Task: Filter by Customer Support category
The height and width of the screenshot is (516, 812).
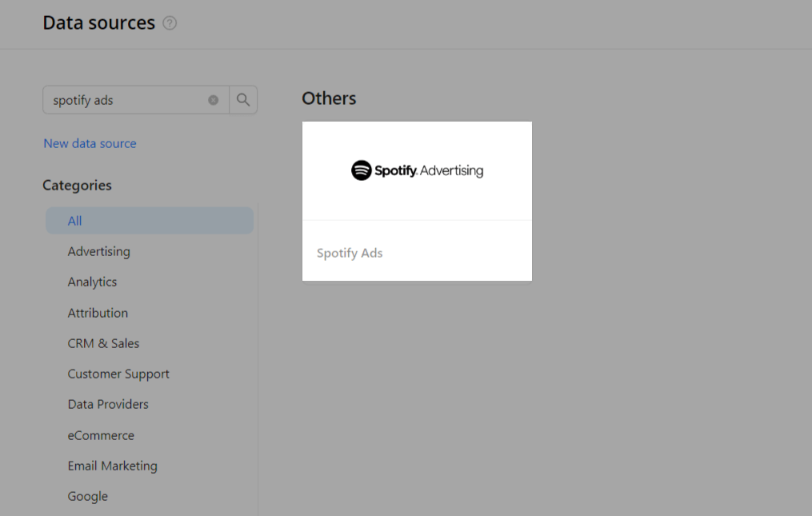Action: (x=118, y=374)
